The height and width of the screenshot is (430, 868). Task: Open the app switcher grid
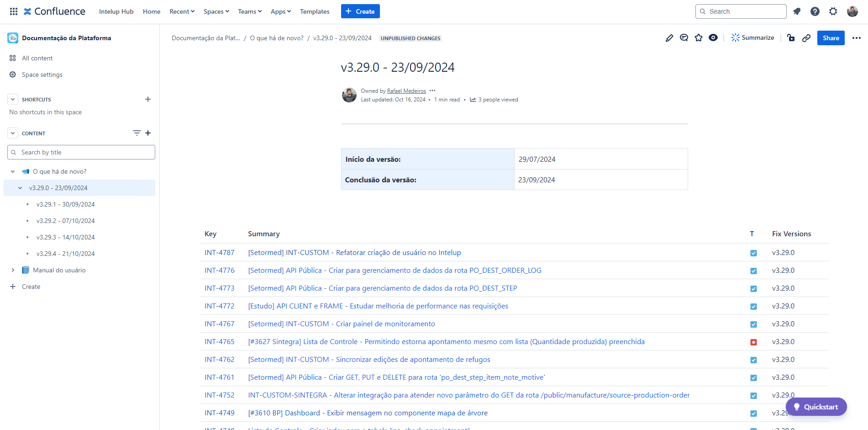tap(13, 11)
